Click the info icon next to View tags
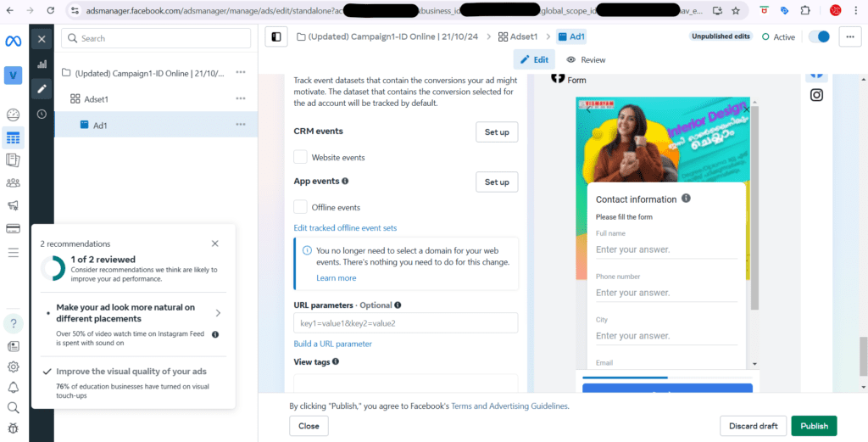The height and width of the screenshot is (442, 868). point(336,361)
